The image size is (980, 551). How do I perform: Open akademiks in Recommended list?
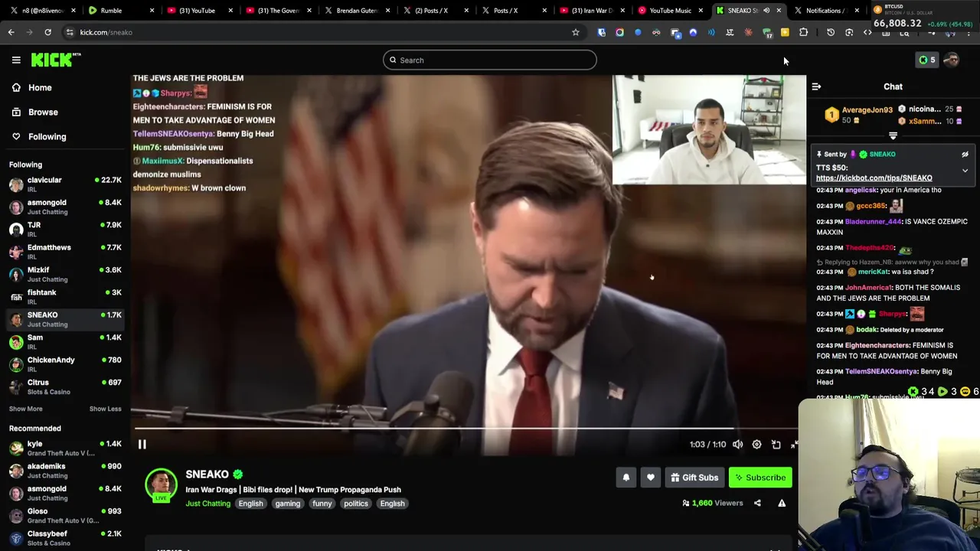[x=65, y=471]
